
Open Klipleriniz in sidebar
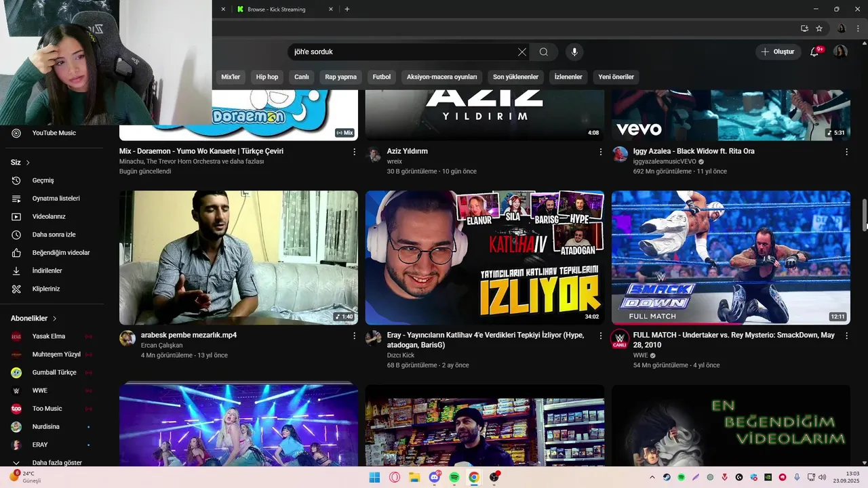point(53,289)
